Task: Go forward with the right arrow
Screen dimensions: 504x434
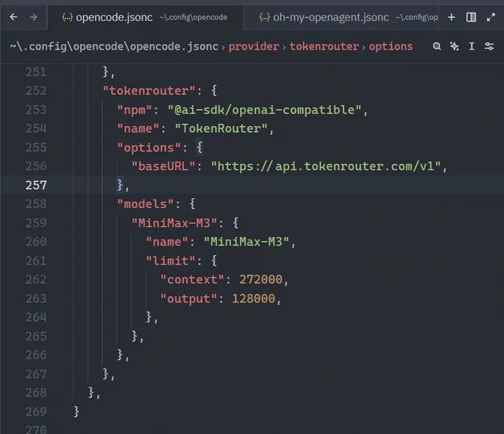Action: click(x=33, y=17)
